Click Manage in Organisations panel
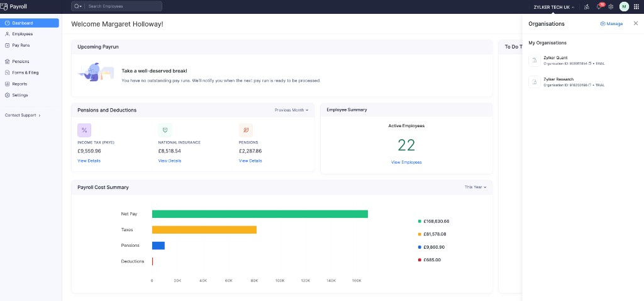 click(611, 24)
